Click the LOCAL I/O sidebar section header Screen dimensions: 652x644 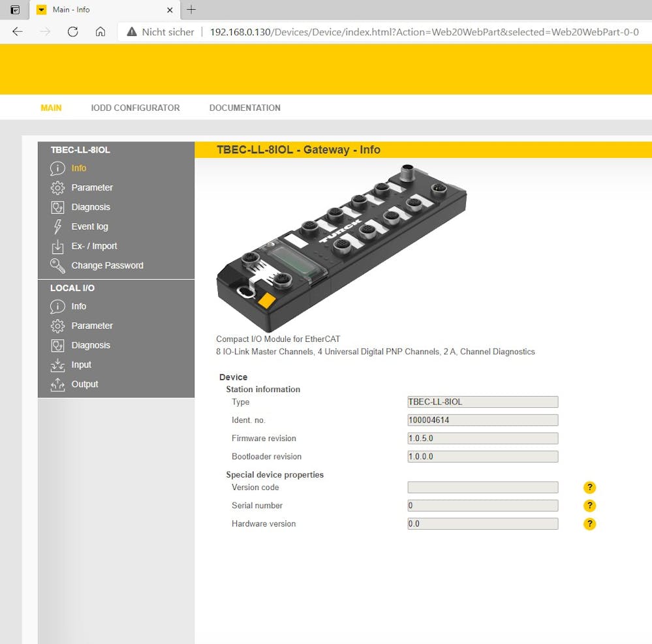click(x=72, y=288)
